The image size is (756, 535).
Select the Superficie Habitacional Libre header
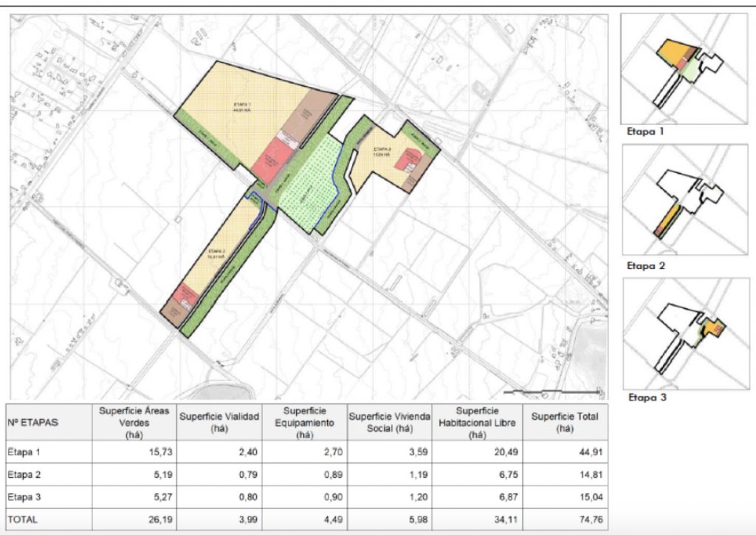(478, 423)
